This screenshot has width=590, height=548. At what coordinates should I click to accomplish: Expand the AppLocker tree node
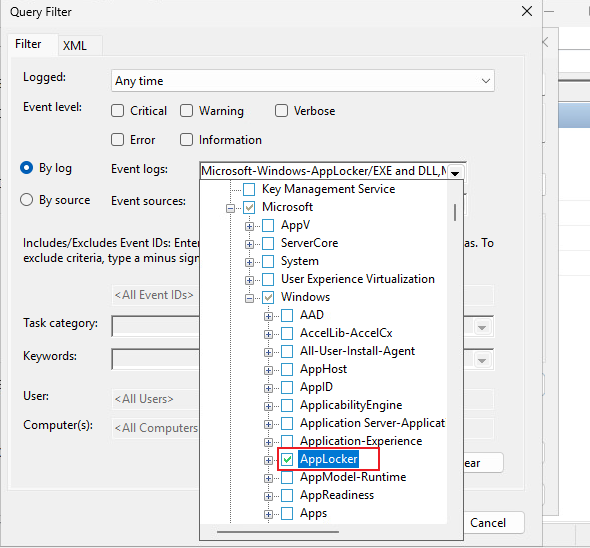(x=268, y=460)
